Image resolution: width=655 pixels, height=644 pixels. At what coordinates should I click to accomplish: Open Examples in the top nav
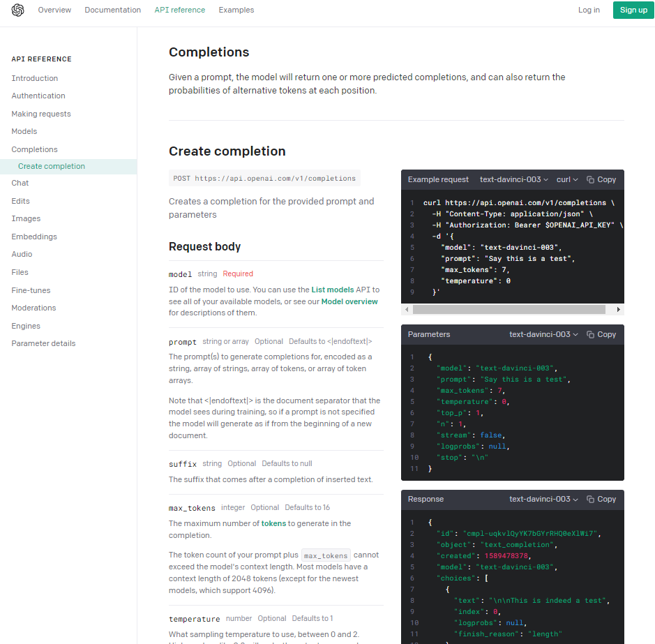click(236, 10)
